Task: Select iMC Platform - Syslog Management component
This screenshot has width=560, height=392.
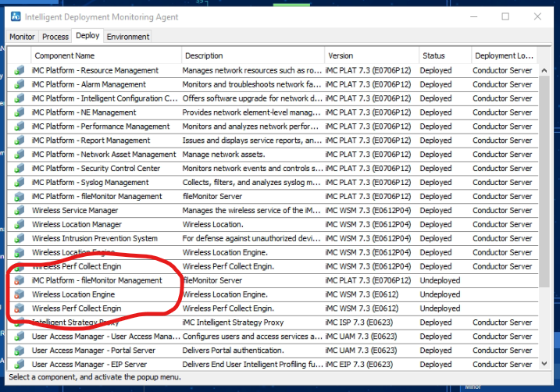Action: [x=91, y=183]
